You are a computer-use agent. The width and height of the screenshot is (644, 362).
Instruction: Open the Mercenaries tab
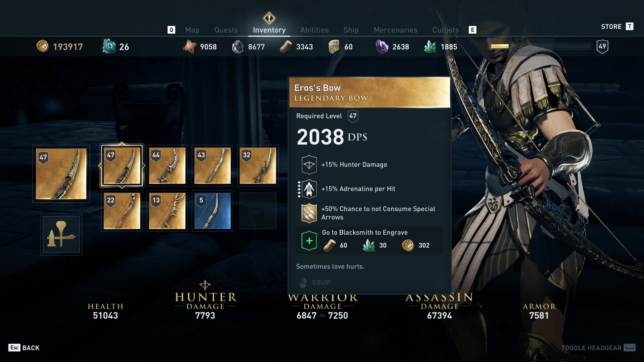(395, 30)
